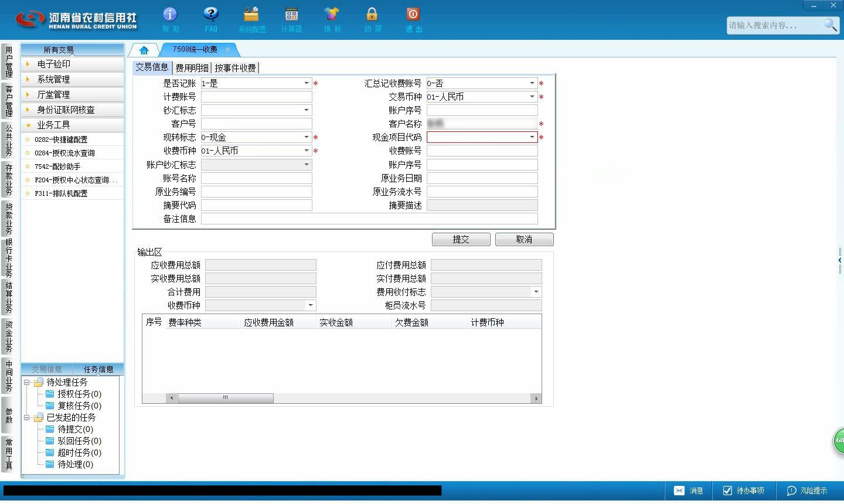Switch to 交易信息 bottom-left panel tab
The image size is (844, 504).
[x=47, y=369]
